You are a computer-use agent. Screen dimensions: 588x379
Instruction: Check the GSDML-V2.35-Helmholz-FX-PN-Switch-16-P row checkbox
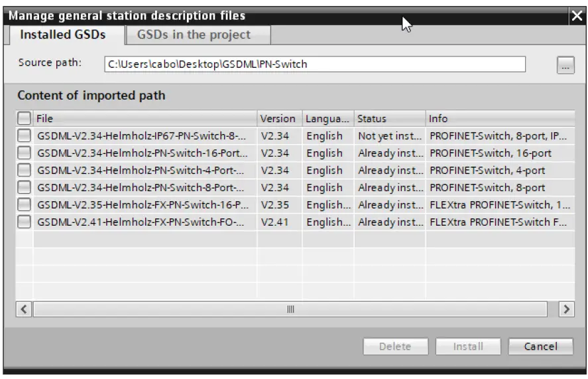[24, 204]
